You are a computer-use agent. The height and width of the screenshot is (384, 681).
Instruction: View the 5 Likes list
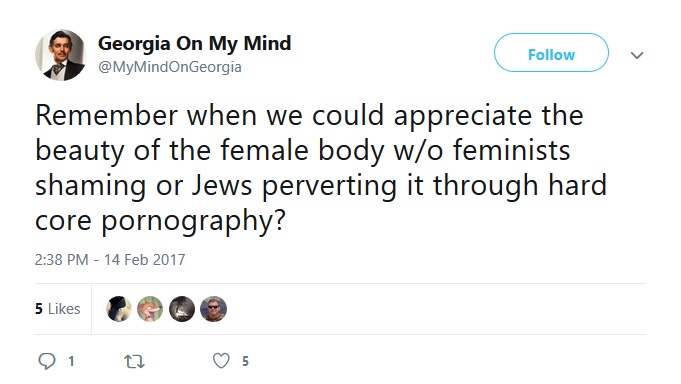pos(58,309)
